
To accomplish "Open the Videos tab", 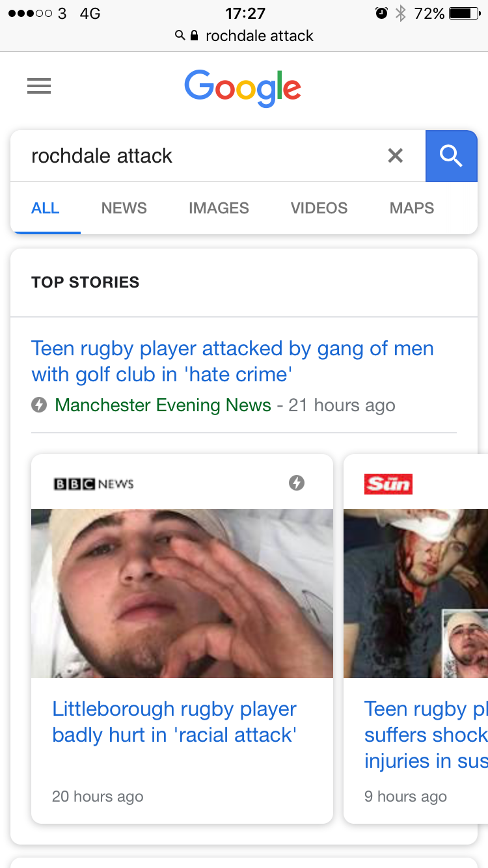I will click(x=319, y=208).
